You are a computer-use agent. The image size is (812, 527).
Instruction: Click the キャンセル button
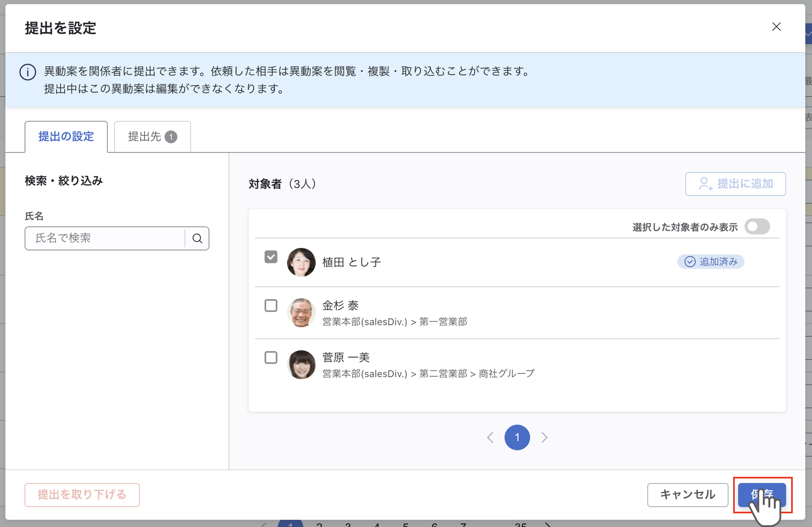[688, 495]
